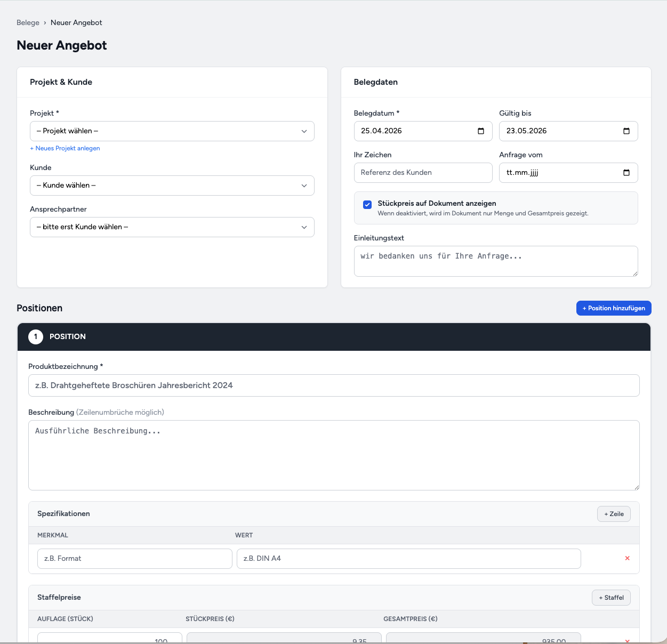The image size is (667, 644).
Task: Open the Gültig bis calendar picker icon
Action: tap(626, 131)
